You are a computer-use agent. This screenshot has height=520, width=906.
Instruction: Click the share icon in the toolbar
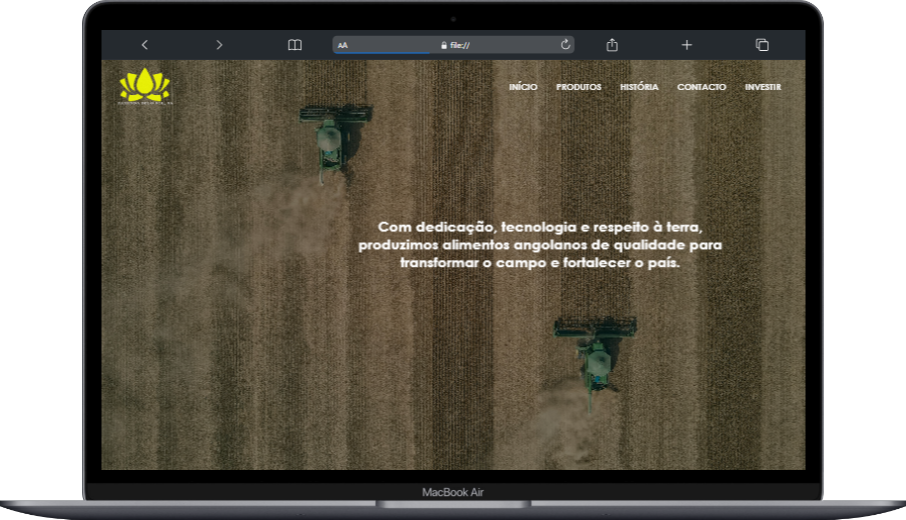(x=612, y=45)
